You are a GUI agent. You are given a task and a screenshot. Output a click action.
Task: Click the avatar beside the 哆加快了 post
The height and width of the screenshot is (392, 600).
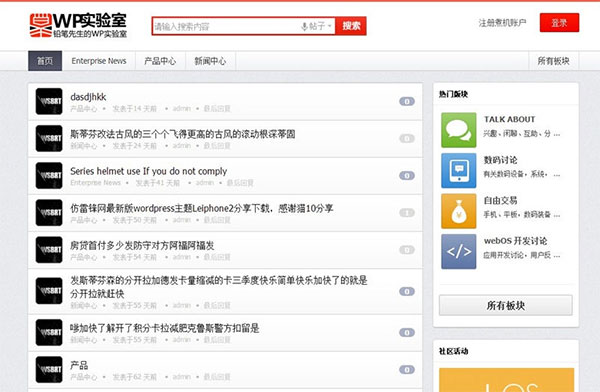(49, 332)
